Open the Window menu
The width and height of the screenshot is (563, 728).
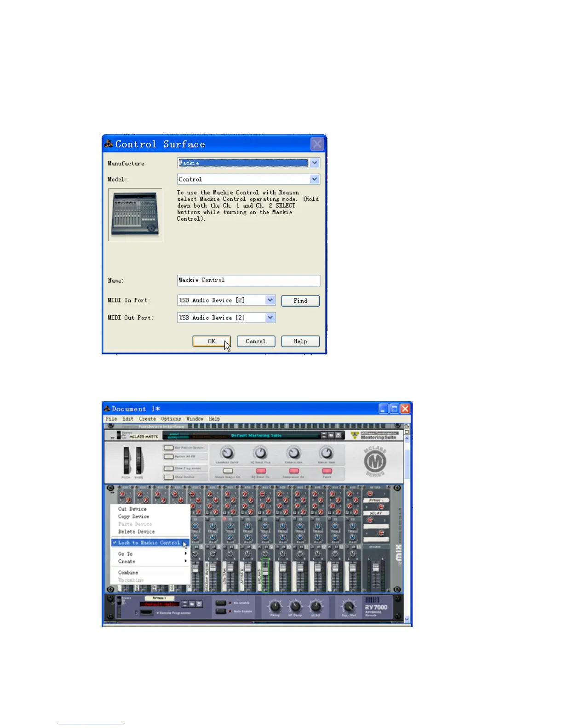pyautogui.click(x=195, y=419)
